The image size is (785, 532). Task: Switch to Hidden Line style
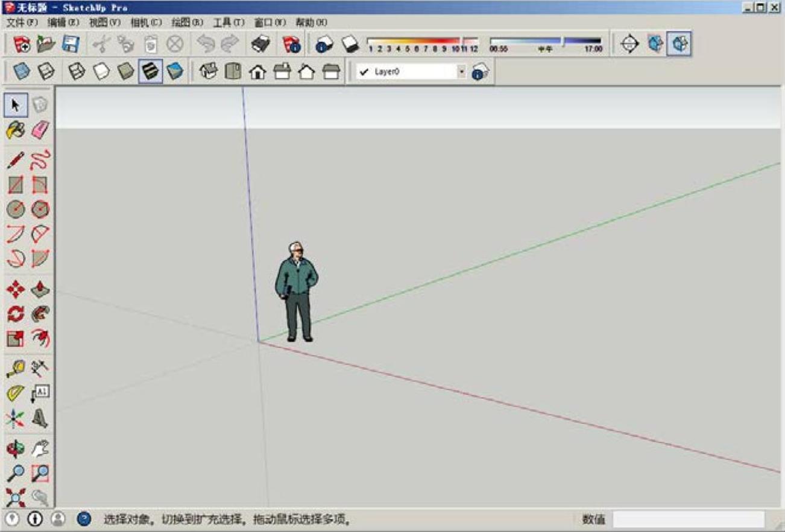point(101,72)
